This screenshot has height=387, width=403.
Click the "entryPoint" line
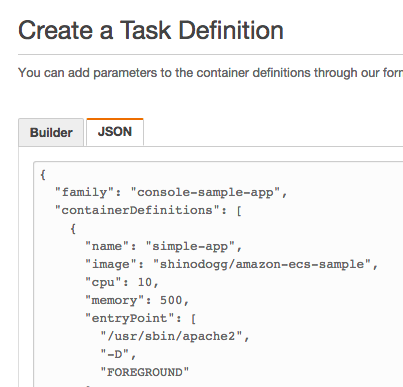(140, 318)
